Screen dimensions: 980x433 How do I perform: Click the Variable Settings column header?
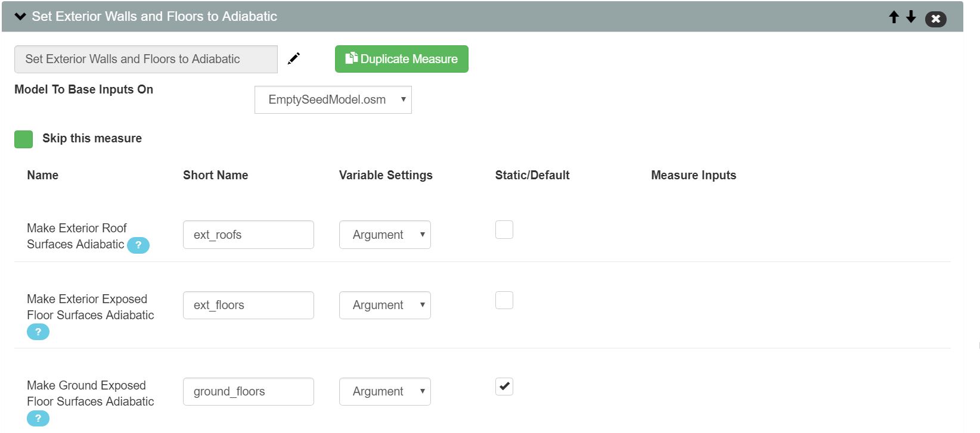[x=386, y=175]
